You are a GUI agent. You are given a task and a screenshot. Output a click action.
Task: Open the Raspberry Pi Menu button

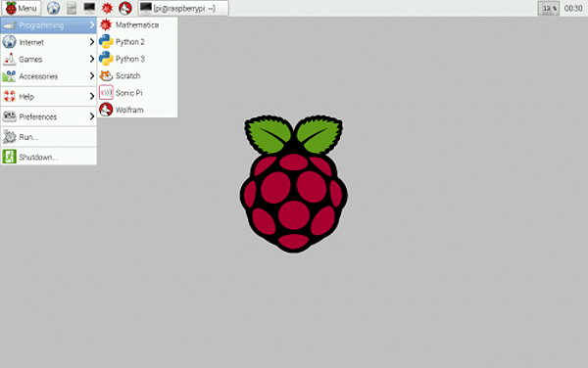[21, 8]
